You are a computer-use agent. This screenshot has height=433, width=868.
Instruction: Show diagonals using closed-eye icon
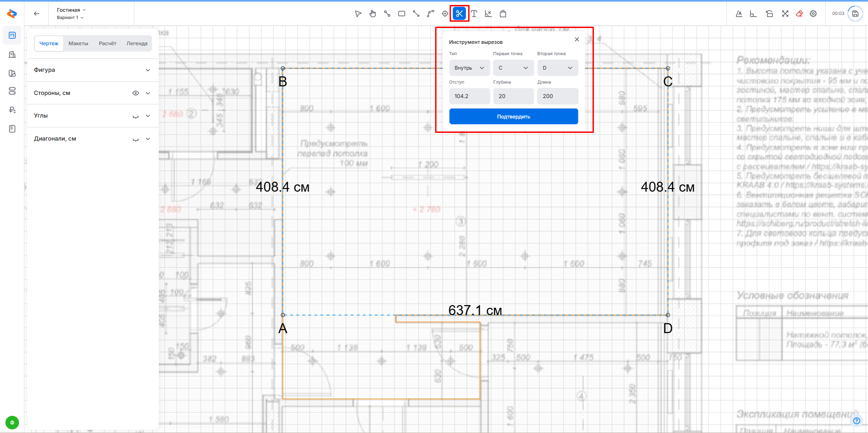click(x=135, y=139)
